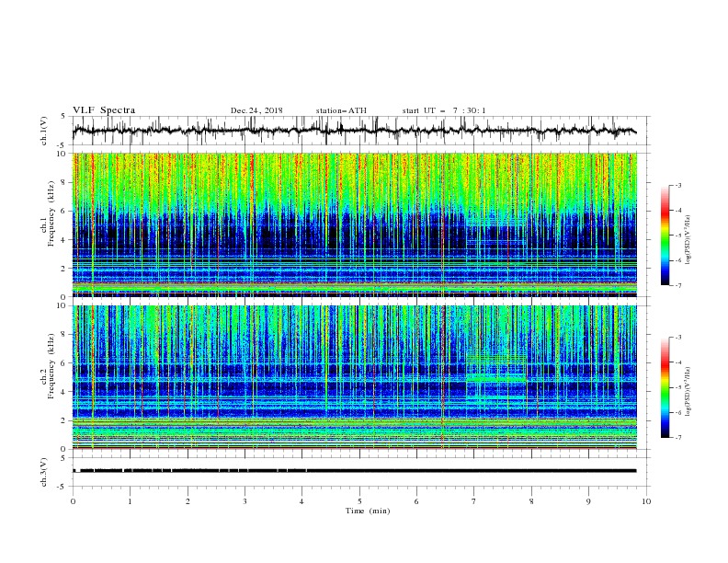Click the date 'Dec. 24, 2018' label
The image size is (728, 563).
pyautogui.click(x=256, y=110)
